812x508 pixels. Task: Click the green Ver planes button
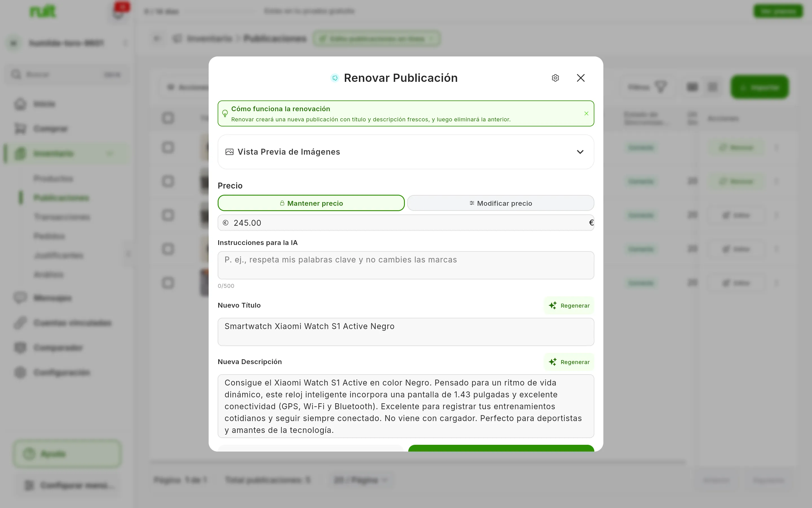point(778,11)
